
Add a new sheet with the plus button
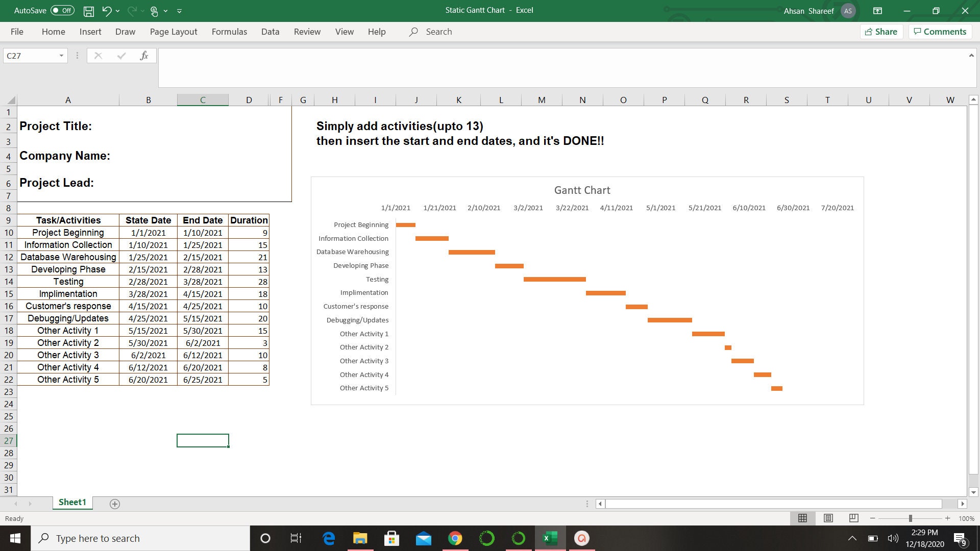[114, 504]
